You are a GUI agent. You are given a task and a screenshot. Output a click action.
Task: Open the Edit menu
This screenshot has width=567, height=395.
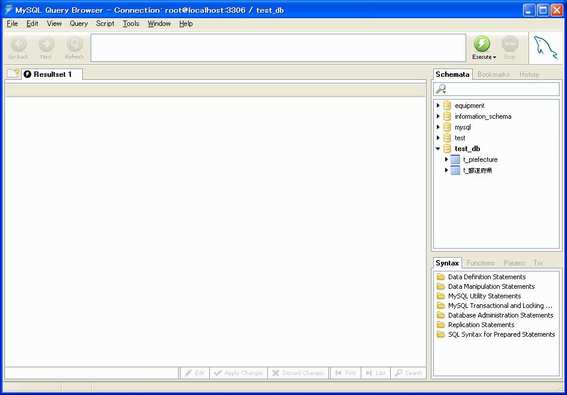point(32,24)
